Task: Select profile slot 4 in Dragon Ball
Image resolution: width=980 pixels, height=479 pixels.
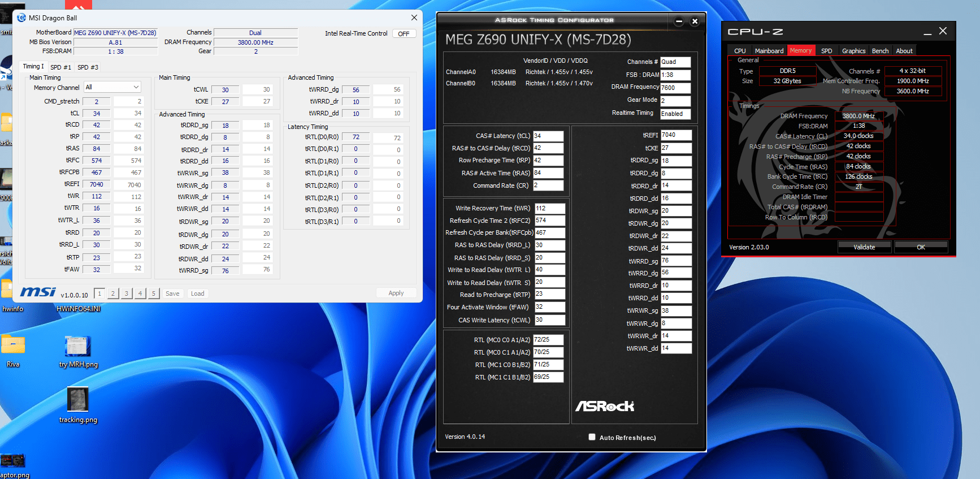Action: (140, 294)
